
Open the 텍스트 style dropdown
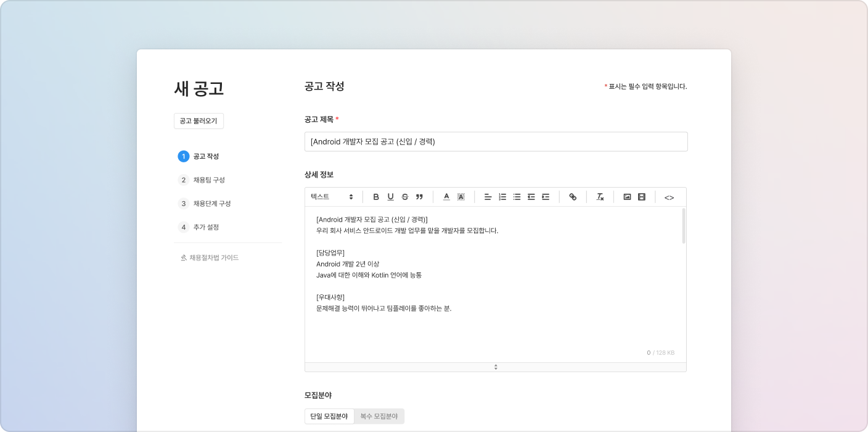click(x=332, y=197)
